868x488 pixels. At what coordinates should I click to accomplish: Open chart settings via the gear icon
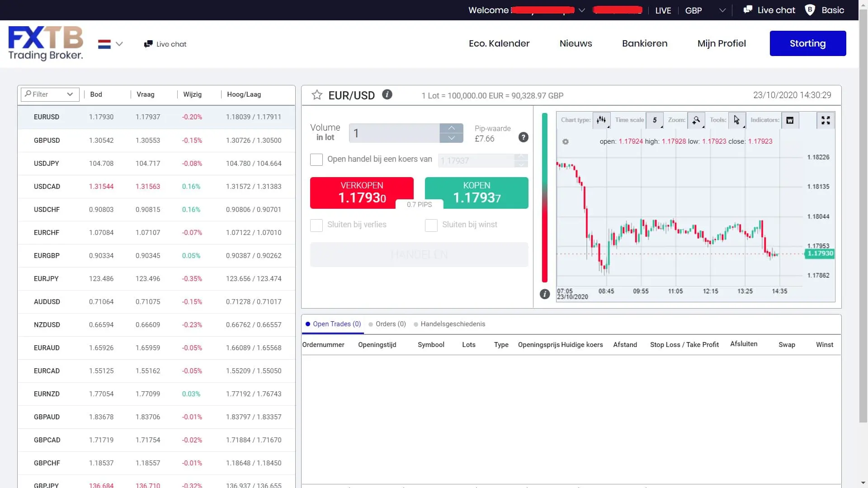coord(566,141)
